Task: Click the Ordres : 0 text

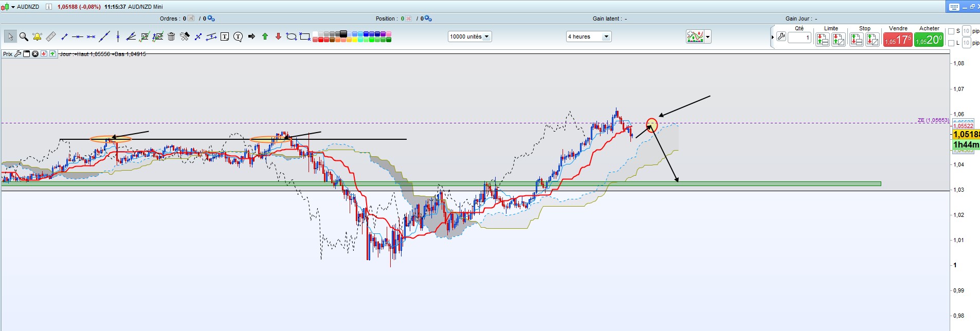Action: pyautogui.click(x=173, y=19)
